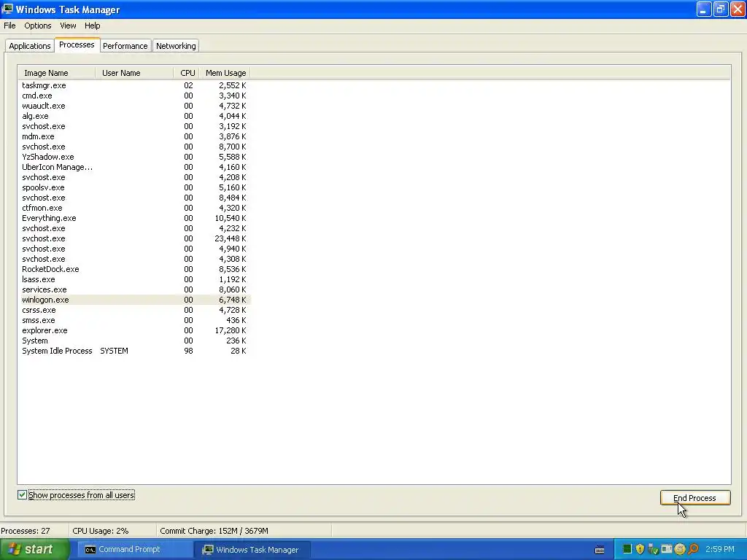
Task: Toggle Show processes from all users checkbox
Action: (22, 495)
